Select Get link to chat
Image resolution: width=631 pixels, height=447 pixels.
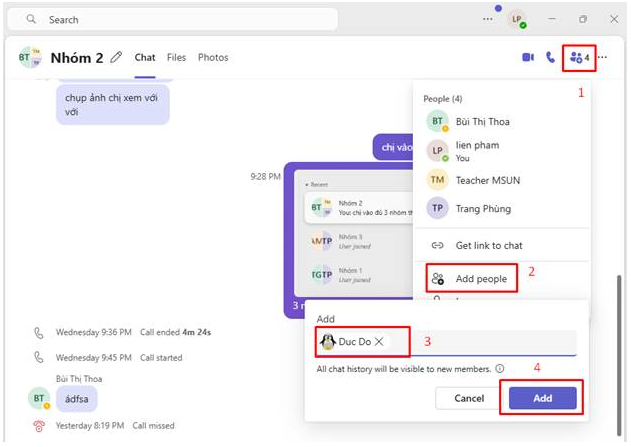pos(488,245)
